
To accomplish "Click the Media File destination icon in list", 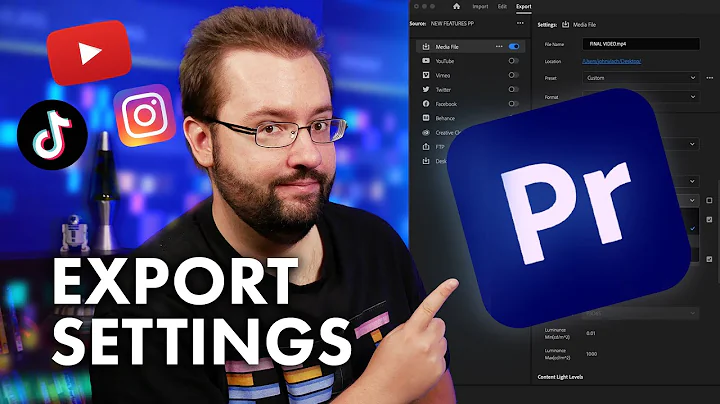I will (426, 46).
